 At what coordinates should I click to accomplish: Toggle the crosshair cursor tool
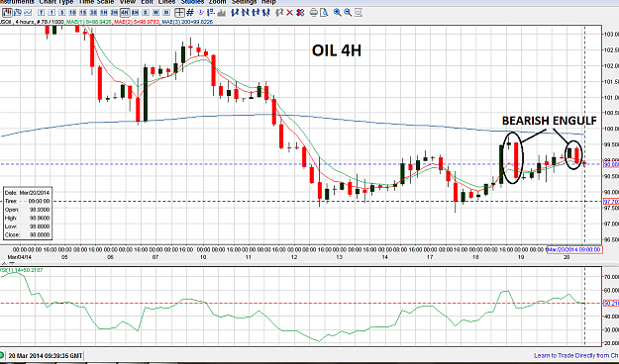tap(179, 13)
